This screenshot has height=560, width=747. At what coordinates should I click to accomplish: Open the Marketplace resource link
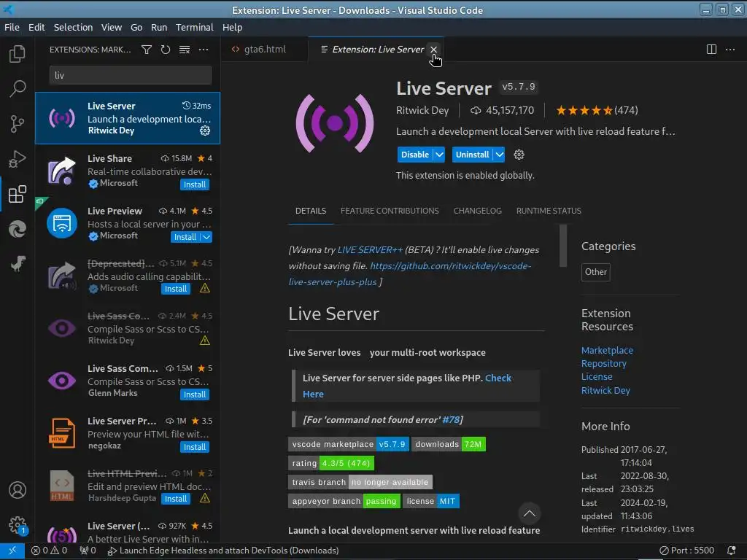click(x=607, y=350)
